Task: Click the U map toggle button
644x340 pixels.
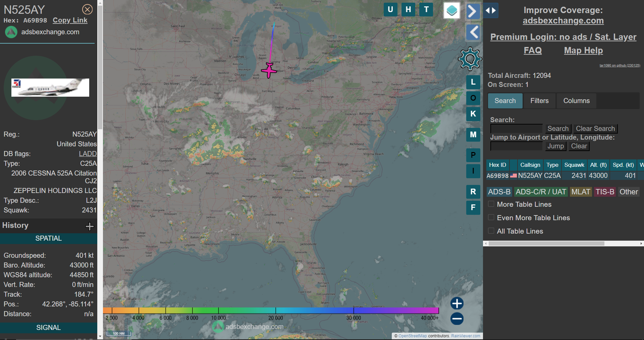Action: [390, 9]
